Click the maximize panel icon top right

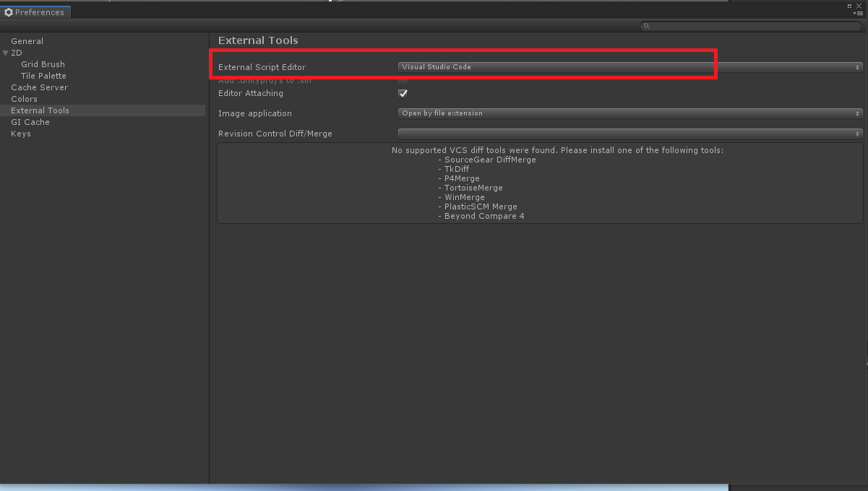851,6
